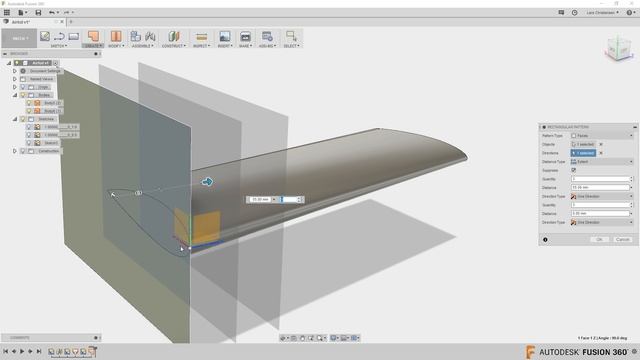Click the Create Sketch icon in the toolbar
The width and height of the screenshot is (640, 360).
pyautogui.click(x=45, y=36)
